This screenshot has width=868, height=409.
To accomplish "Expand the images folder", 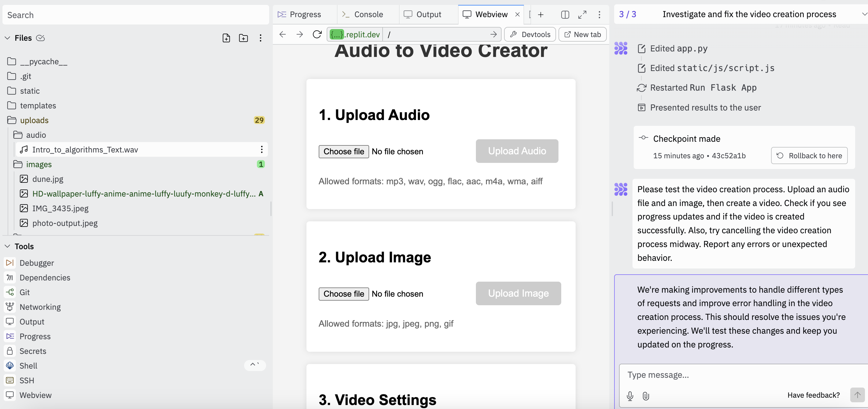I will (x=39, y=164).
